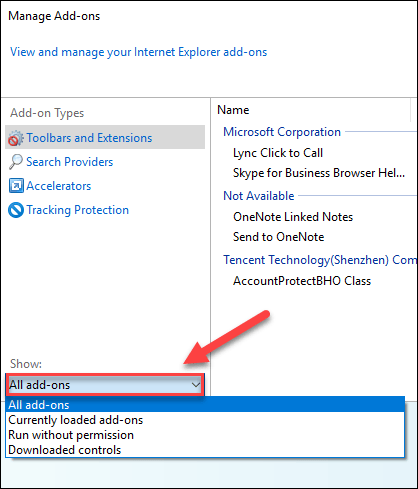Open the Search Providers category
This screenshot has width=418, height=489.
tap(70, 162)
